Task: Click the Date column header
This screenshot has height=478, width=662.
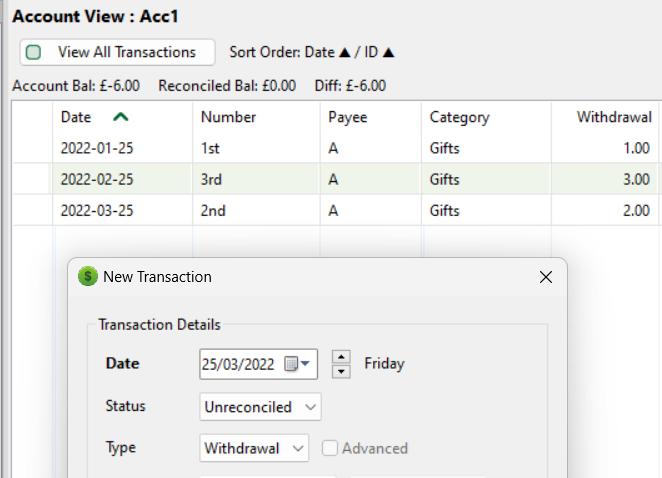Action: point(76,117)
